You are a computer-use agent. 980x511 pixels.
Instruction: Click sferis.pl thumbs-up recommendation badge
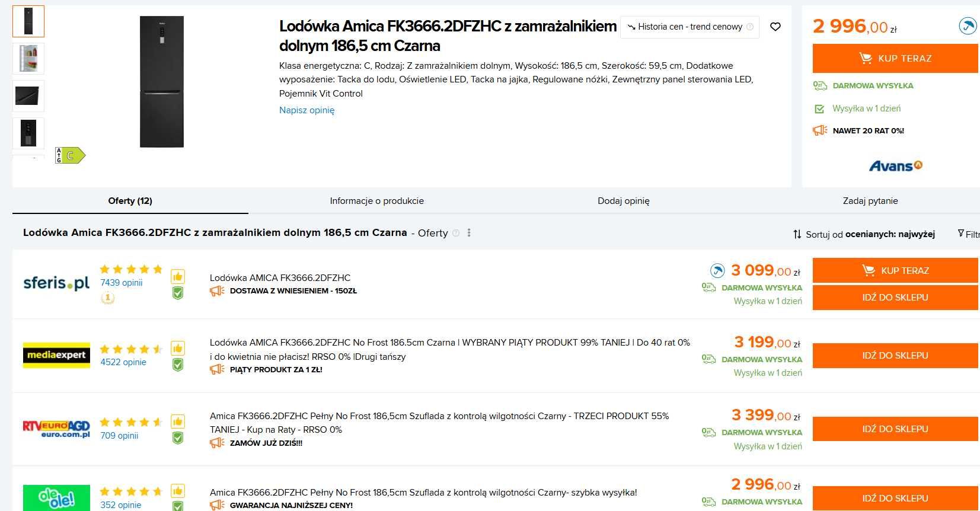point(178,276)
